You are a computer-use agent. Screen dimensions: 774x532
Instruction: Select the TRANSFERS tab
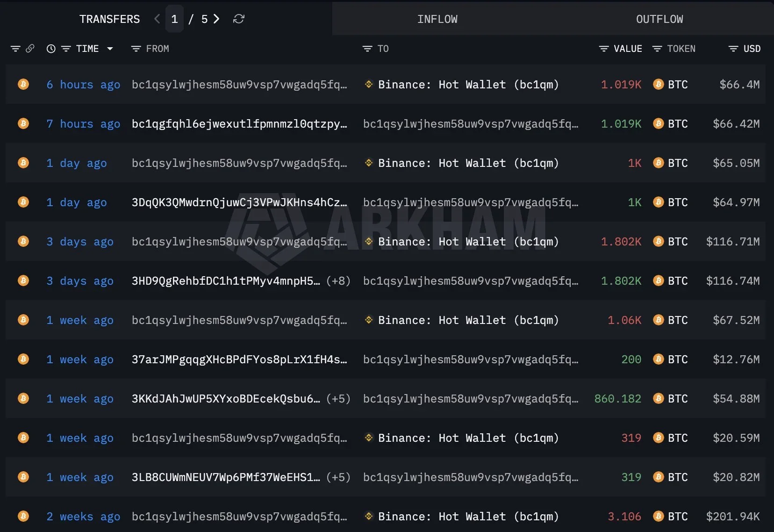pos(109,19)
